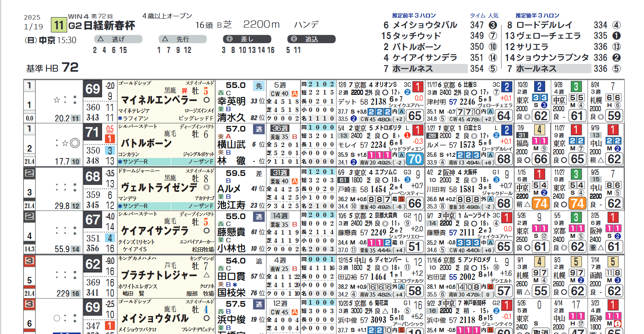Click the class label "4歳以上オープン"

(x=167, y=16)
